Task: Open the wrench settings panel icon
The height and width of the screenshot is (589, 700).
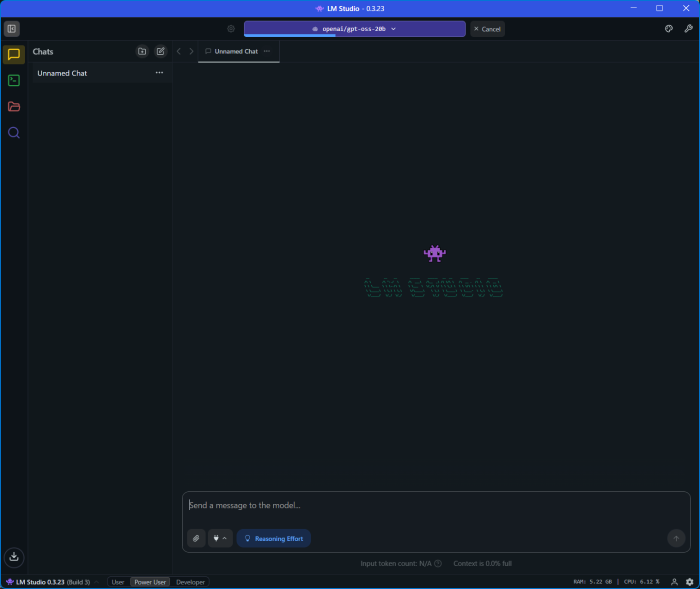Action: click(688, 28)
